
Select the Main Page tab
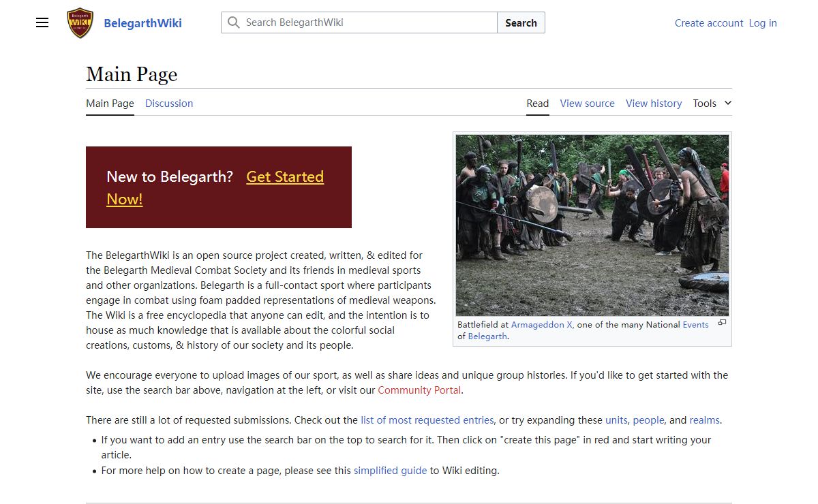pos(110,104)
